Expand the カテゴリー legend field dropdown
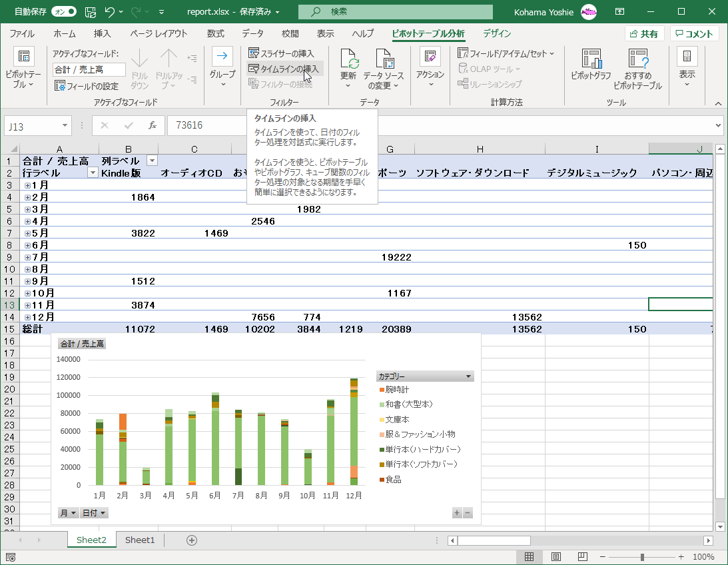Screen dimensions: 728x565 click(469, 376)
